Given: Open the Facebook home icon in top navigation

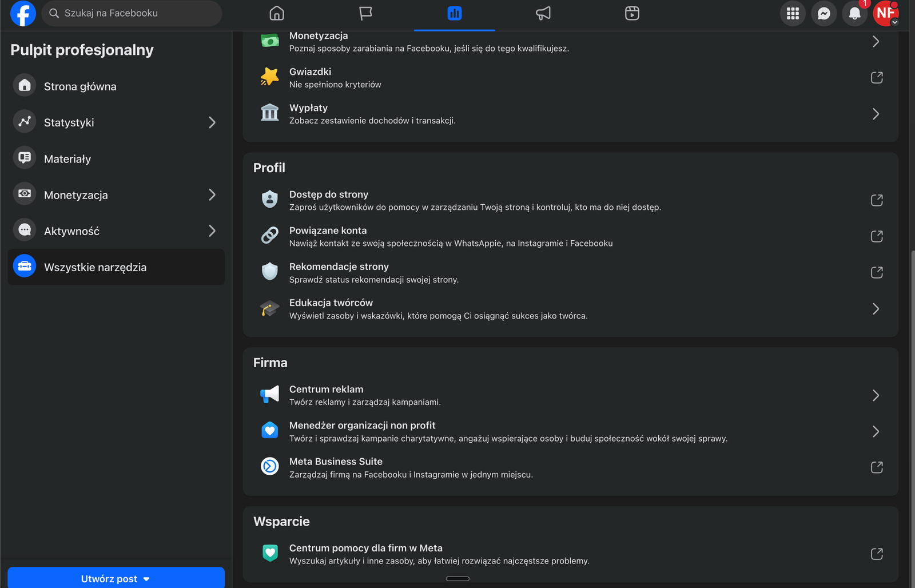Looking at the screenshot, I should [277, 13].
